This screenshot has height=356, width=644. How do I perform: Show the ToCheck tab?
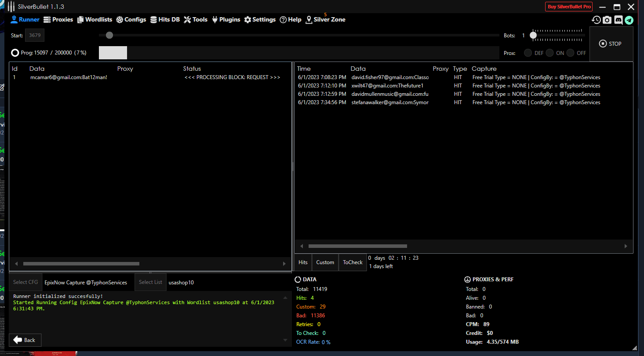coord(353,262)
